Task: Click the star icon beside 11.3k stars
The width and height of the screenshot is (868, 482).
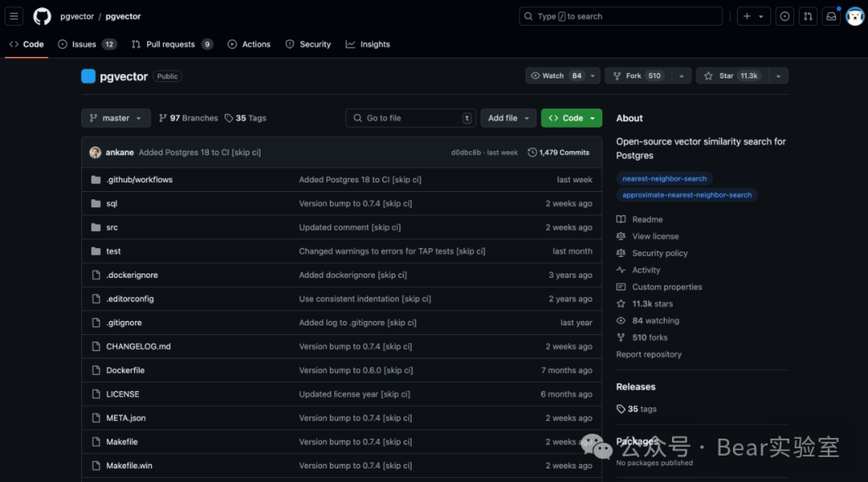Action: (621, 303)
